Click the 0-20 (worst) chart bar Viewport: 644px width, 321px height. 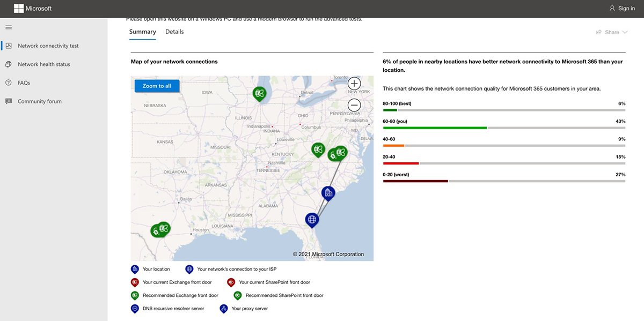[416, 181]
